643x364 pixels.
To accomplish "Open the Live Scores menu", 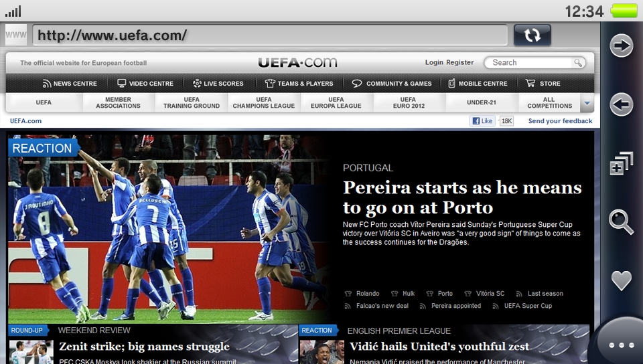I will pos(218,84).
